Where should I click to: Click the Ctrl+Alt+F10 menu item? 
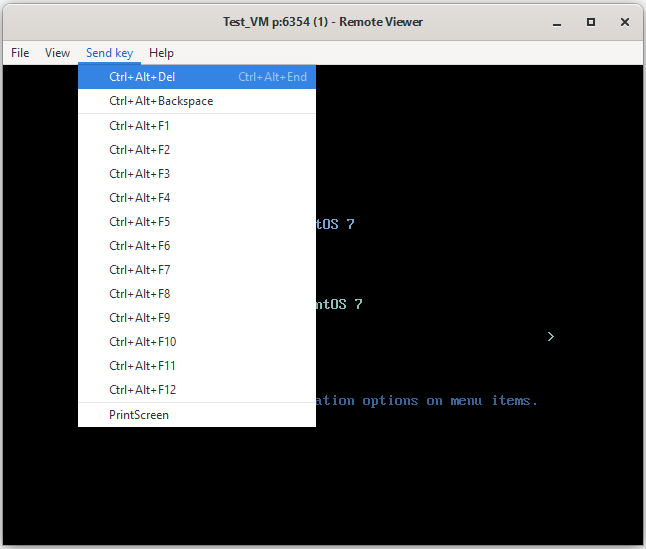click(x=197, y=342)
